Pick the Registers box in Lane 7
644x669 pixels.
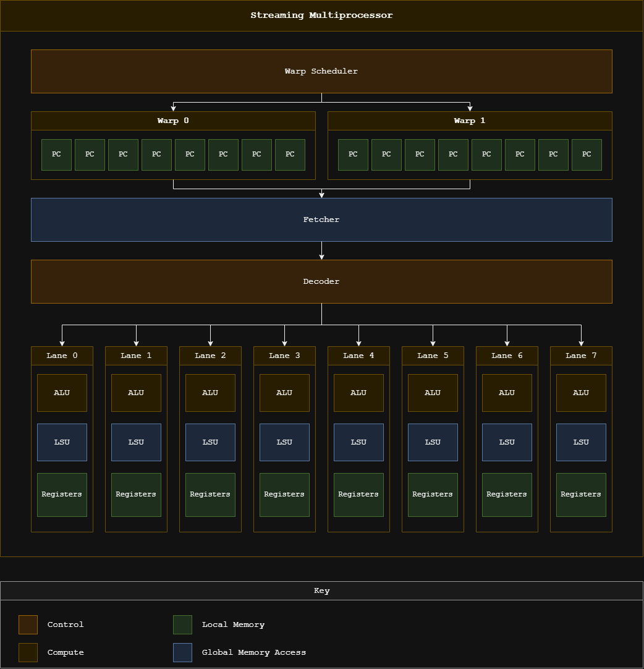coord(582,495)
